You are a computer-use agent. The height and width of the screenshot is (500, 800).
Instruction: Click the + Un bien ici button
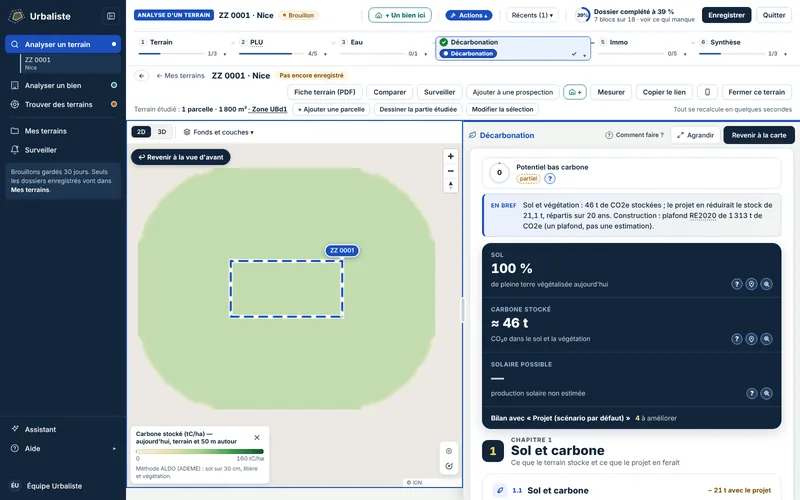click(x=400, y=15)
